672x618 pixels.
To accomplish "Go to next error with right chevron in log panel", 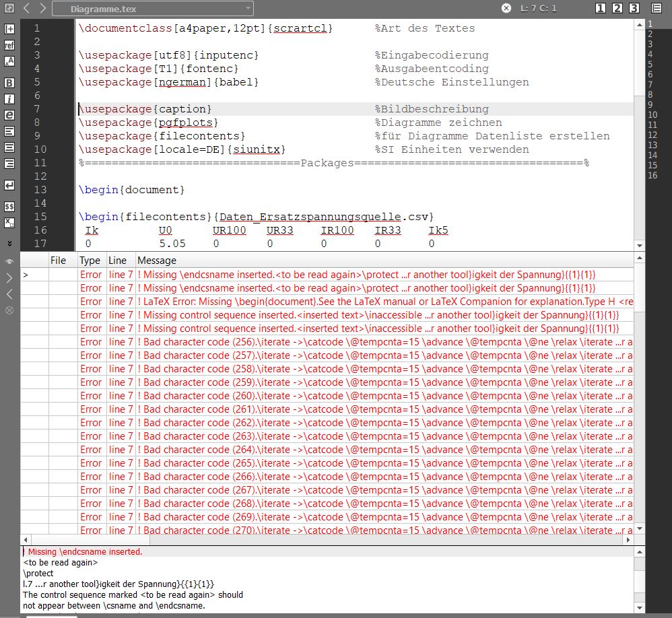I will click(x=9, y=278).
